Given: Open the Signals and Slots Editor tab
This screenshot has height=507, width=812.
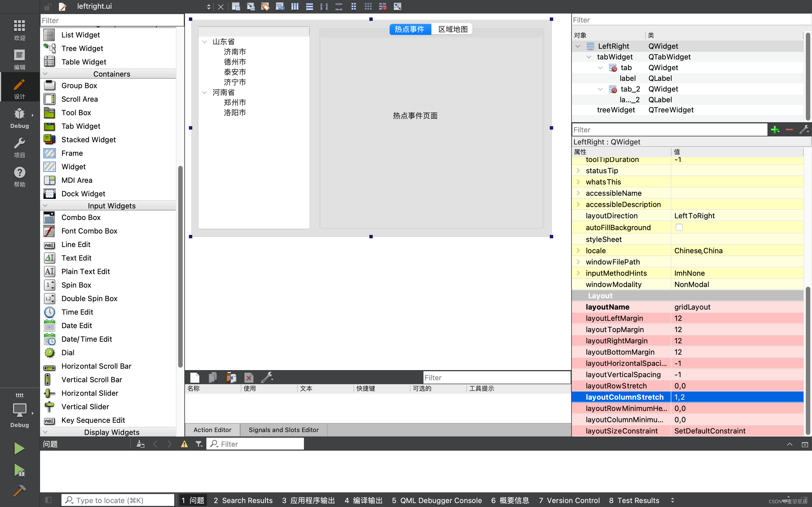Looking at the screenshot, I should click(x=283, y=430).
